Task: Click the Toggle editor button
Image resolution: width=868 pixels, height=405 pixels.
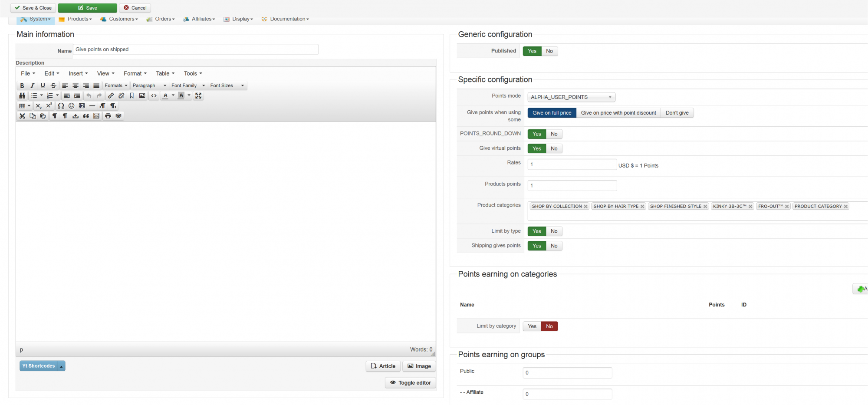Action: [411, 383]
